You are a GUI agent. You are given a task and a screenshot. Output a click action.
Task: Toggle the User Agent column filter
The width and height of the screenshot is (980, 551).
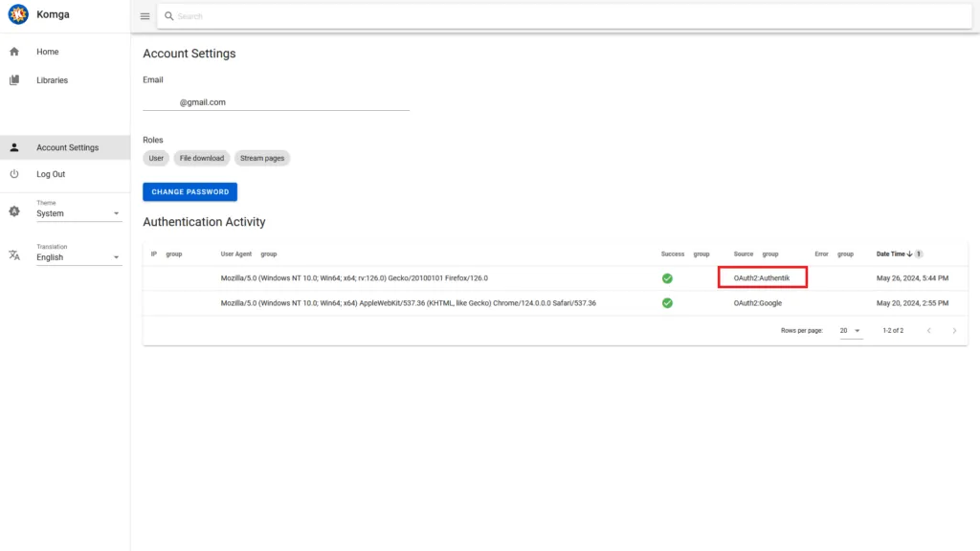tap(269, 254)
